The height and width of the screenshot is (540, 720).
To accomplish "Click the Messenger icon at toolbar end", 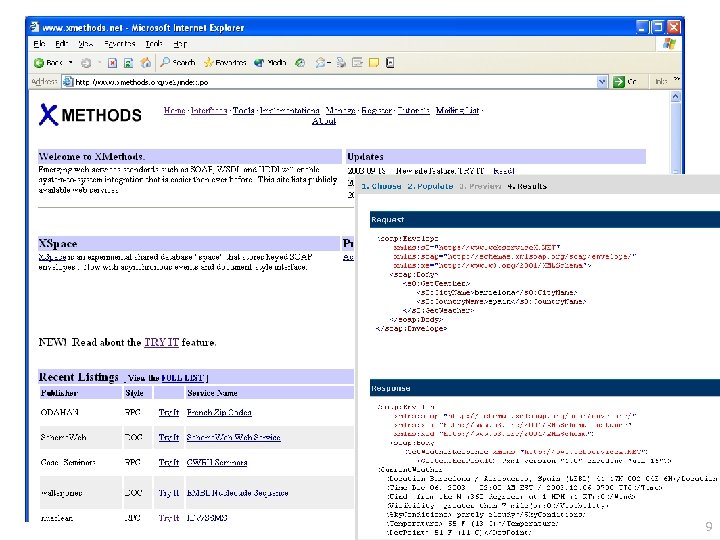I will point(390,62).
